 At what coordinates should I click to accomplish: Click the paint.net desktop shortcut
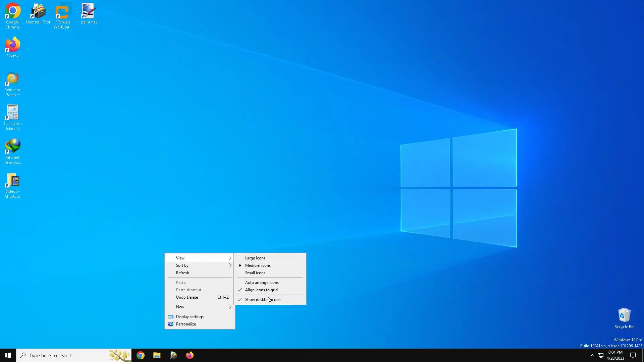89,12
